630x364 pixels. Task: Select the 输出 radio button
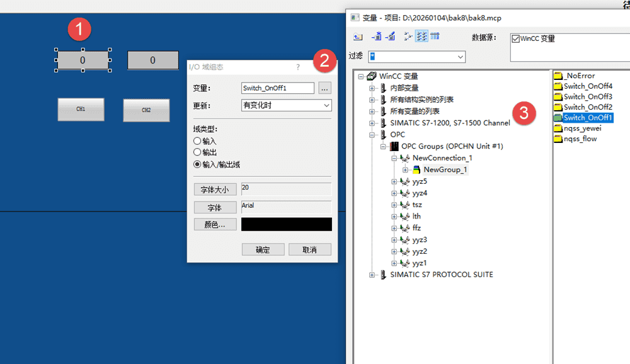pyautogui.click(x=197, y=153)
